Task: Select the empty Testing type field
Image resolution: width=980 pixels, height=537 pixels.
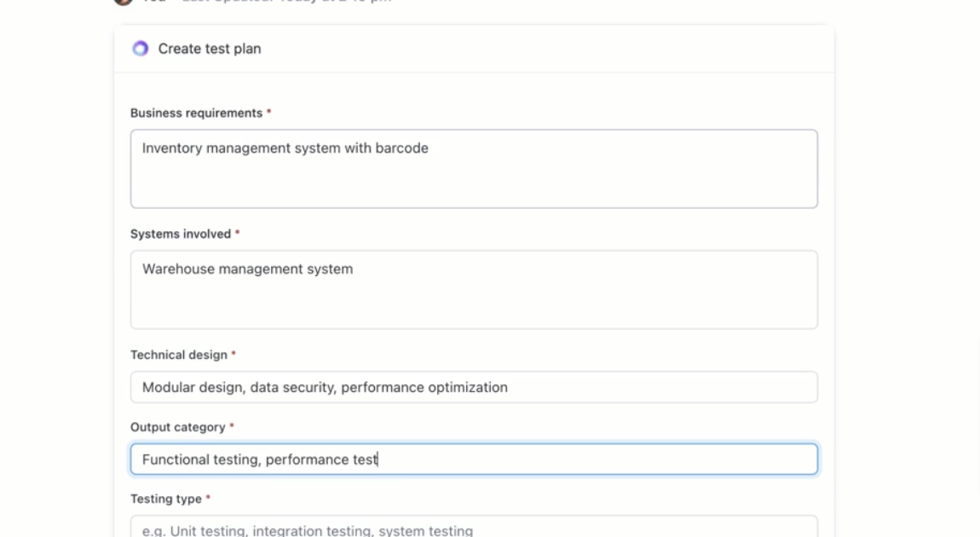Action: click(x=474, y=529)
